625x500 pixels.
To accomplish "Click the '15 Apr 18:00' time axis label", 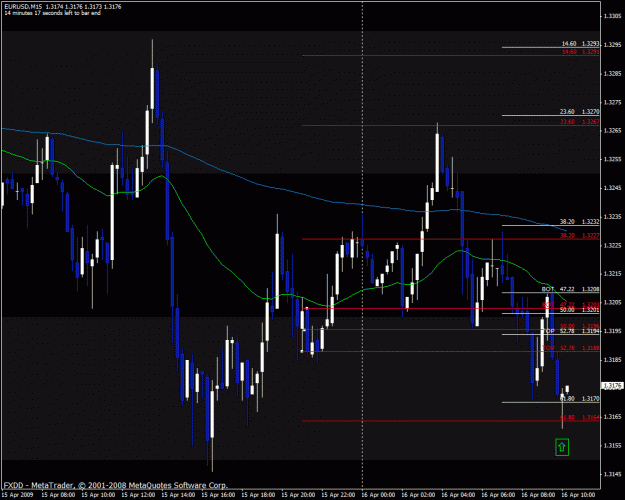I will pos(258,495).
